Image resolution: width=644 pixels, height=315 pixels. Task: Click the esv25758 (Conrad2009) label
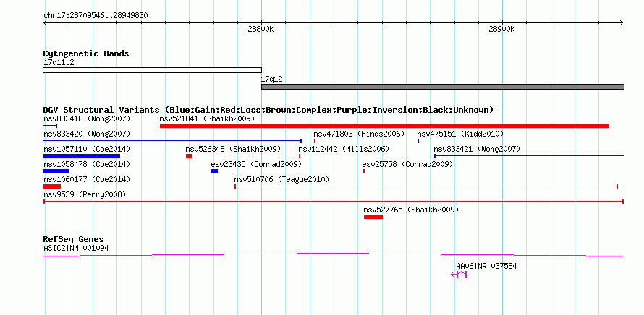coord(407,164)
